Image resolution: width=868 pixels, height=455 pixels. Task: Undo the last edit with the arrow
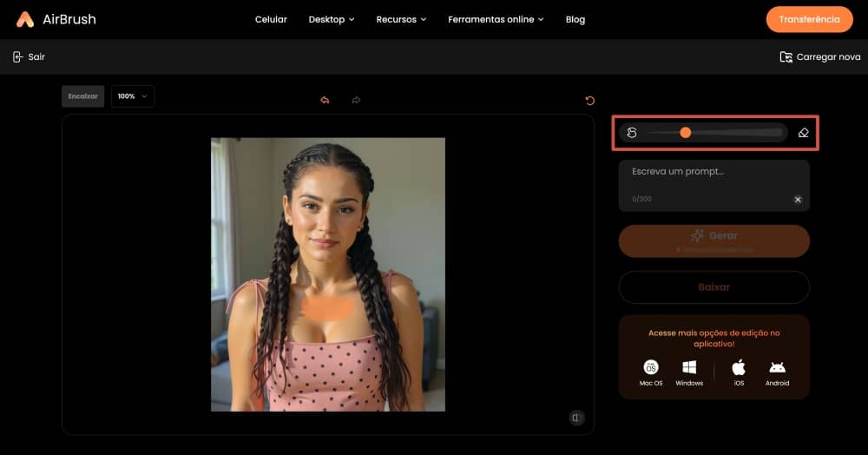[x=325, y=100]
